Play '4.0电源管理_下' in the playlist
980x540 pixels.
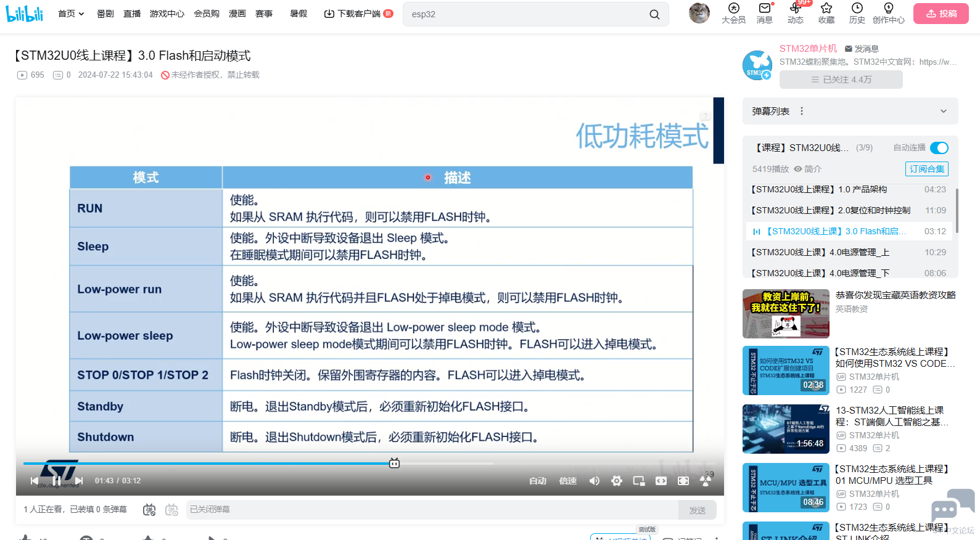click(x=848, y=272)
